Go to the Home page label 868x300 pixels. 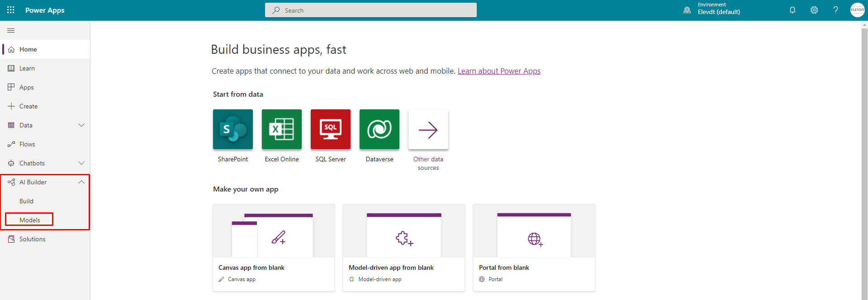[x=28, y=49]
